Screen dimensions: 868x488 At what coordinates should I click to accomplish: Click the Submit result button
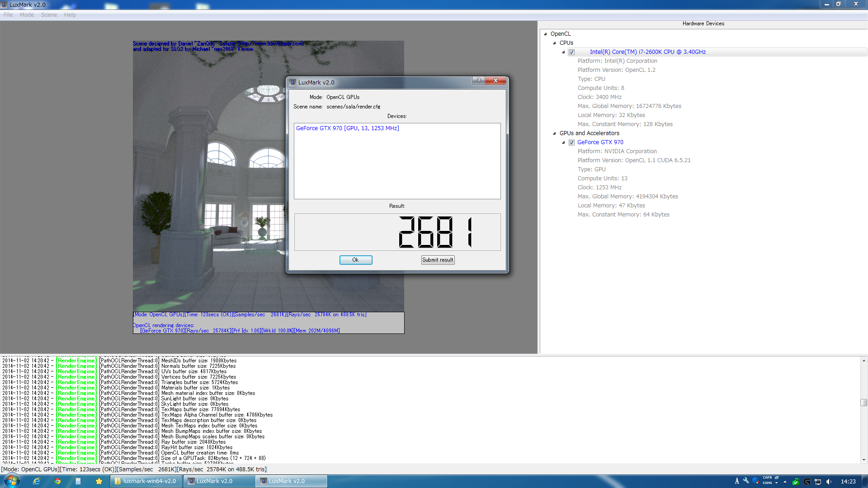tap(437, 260)
